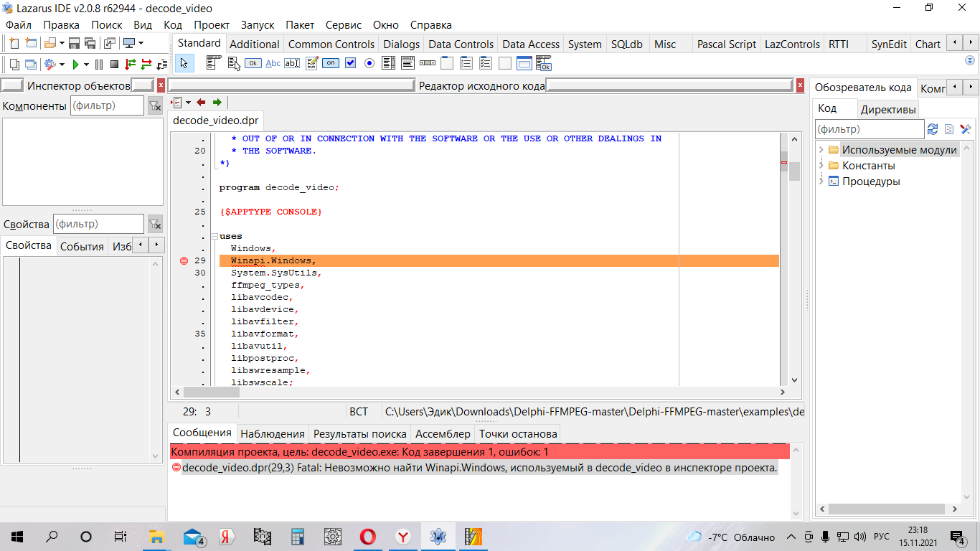Click the Save All double-floppy icon
The width and height of the screenshot is (980, 551).
coord(90,43)
